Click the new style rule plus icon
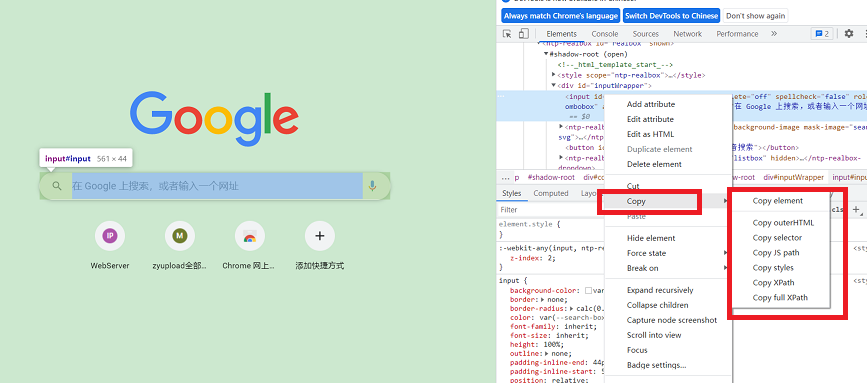 [x=856, y=209]
